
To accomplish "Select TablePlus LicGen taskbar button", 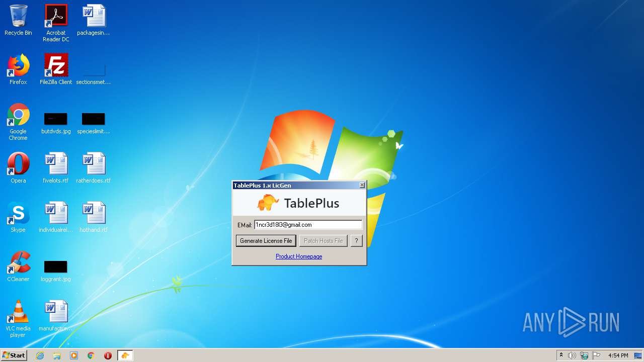I will [125, 355].
